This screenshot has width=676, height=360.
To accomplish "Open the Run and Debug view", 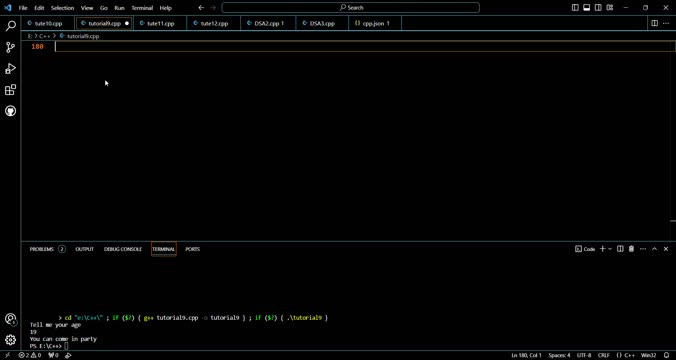I will 10,69.
